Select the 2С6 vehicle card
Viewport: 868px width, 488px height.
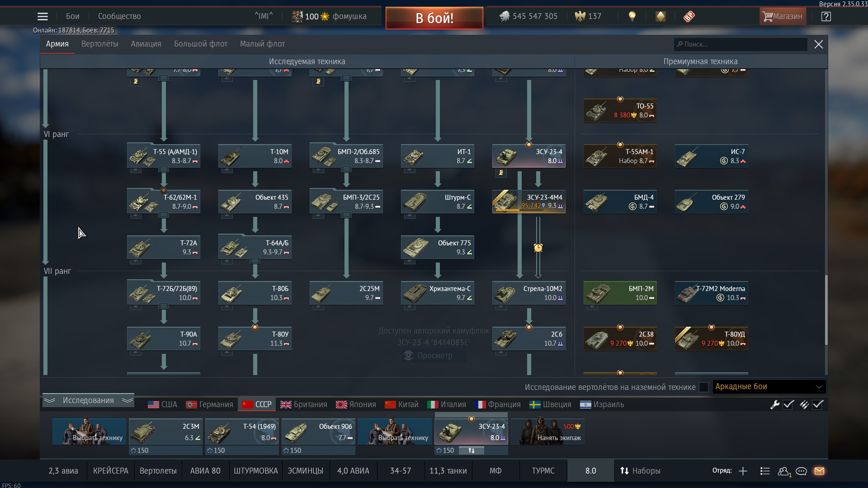coord(529,338)
